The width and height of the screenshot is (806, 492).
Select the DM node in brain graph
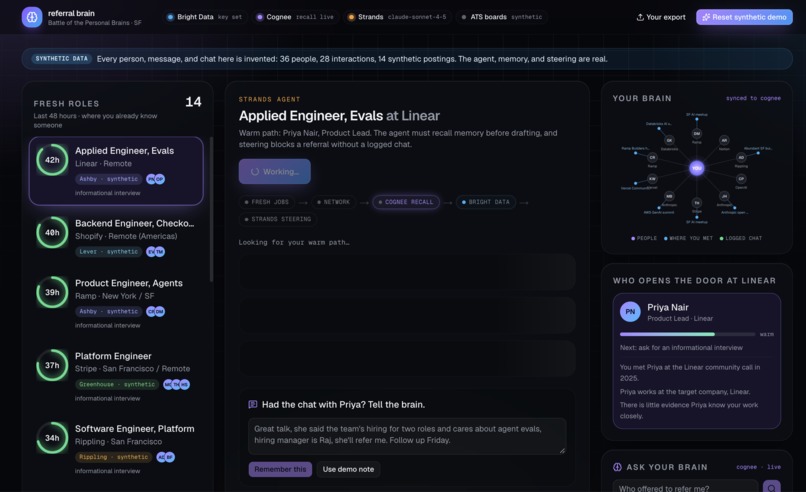click(697, 134)
